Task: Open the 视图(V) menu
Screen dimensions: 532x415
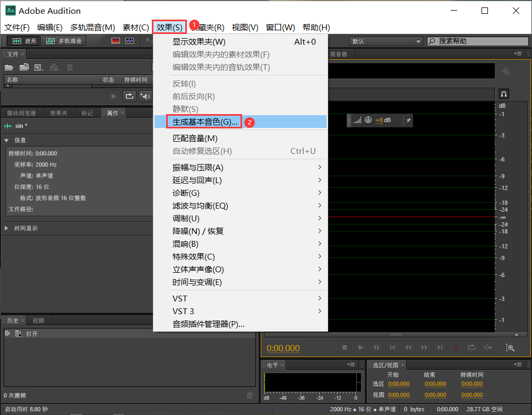Action: click(x=245, y=27)
